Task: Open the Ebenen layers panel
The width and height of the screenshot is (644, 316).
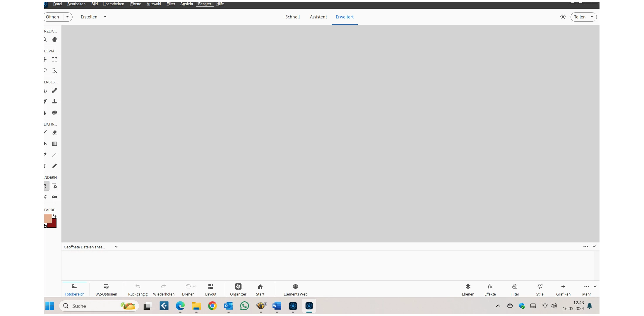Action: tap(468, 289)
